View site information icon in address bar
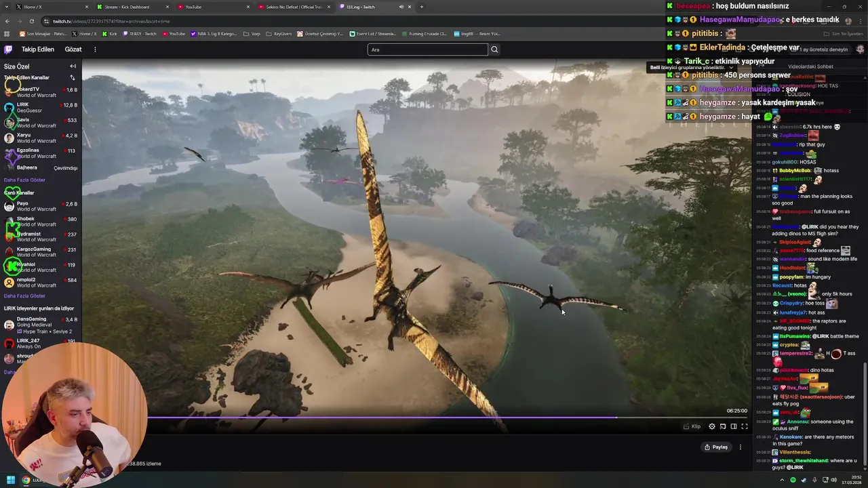 47,21
